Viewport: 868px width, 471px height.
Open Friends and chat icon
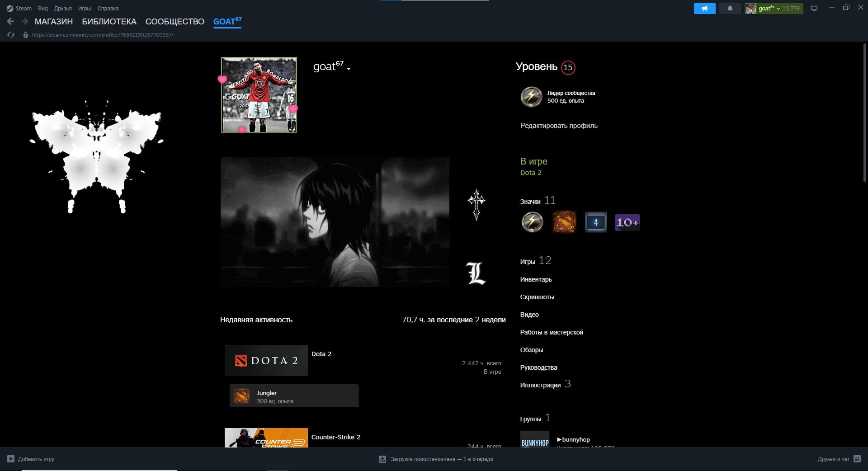pos(857,459)
